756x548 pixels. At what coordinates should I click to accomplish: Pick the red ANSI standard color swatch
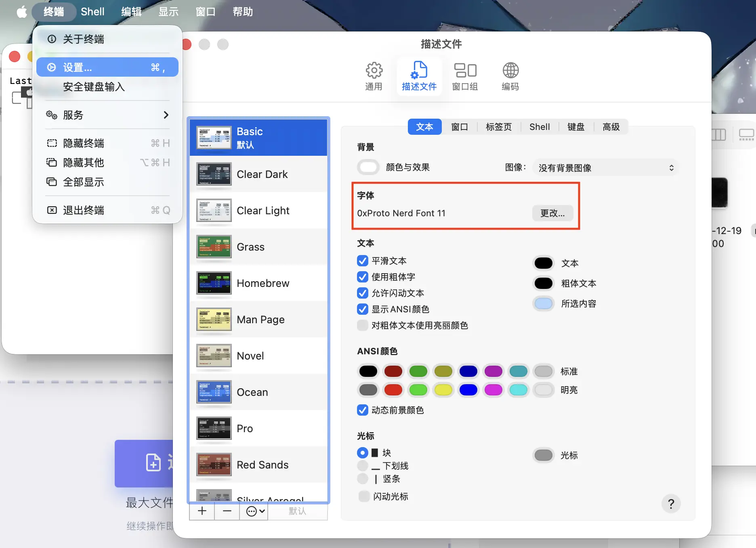click(x=393, y=371)
